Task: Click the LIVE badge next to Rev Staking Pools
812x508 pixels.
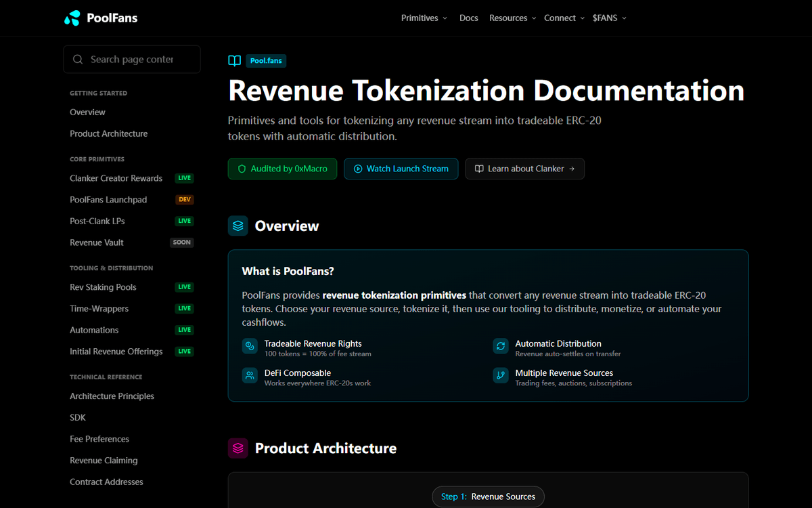Action: [185, 287]
